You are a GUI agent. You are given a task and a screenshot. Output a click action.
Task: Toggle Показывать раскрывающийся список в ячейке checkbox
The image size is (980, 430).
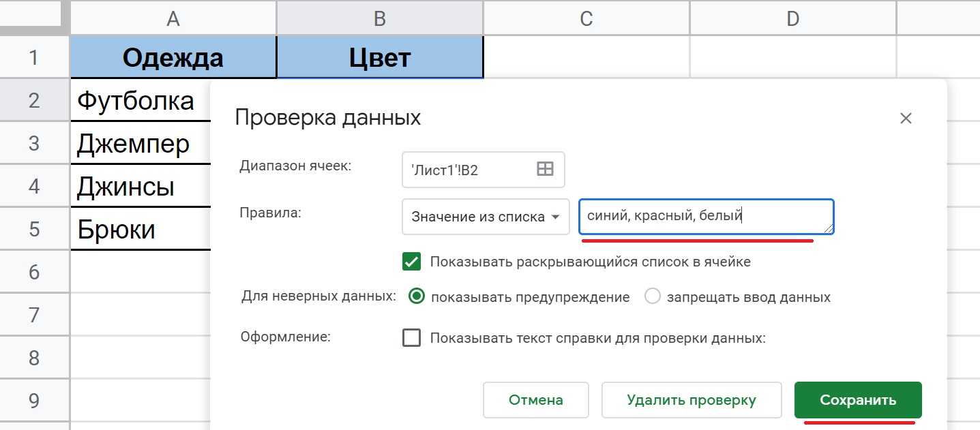tap(411, 262)
